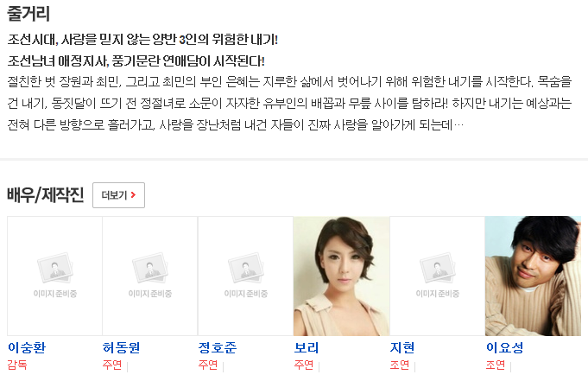
Task: Click the placeholder image icon above 지현
Action: [438, 268]
